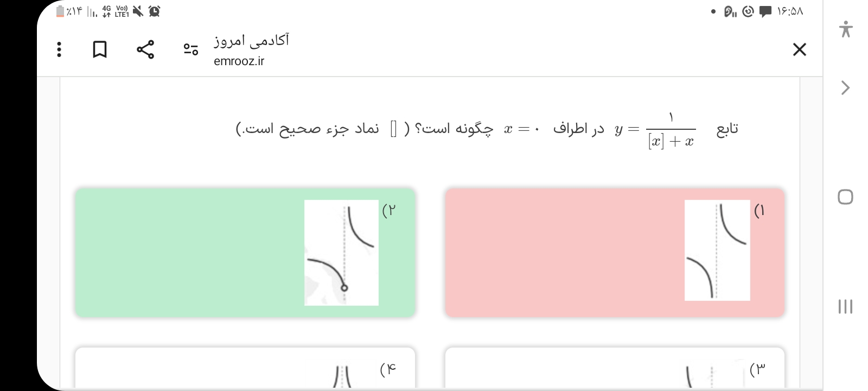
Task: Tap the alarm icon in status bar
Action: tap(154, 11)
